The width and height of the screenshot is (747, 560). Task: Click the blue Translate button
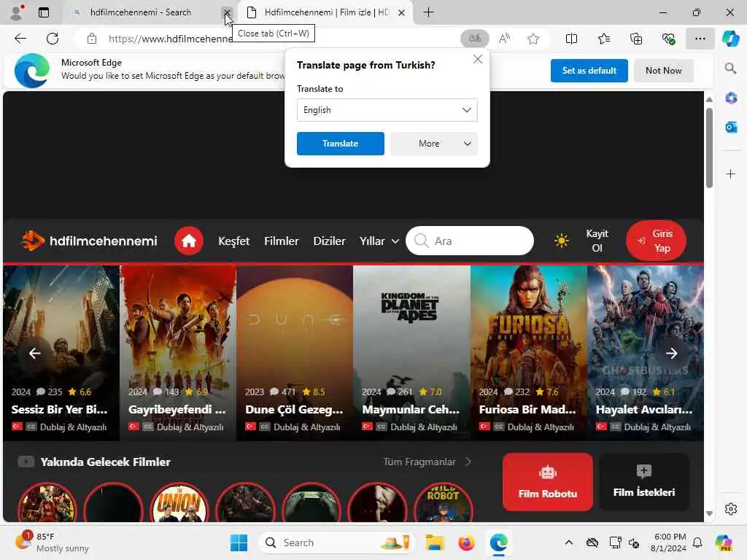(x=340, y=144)
